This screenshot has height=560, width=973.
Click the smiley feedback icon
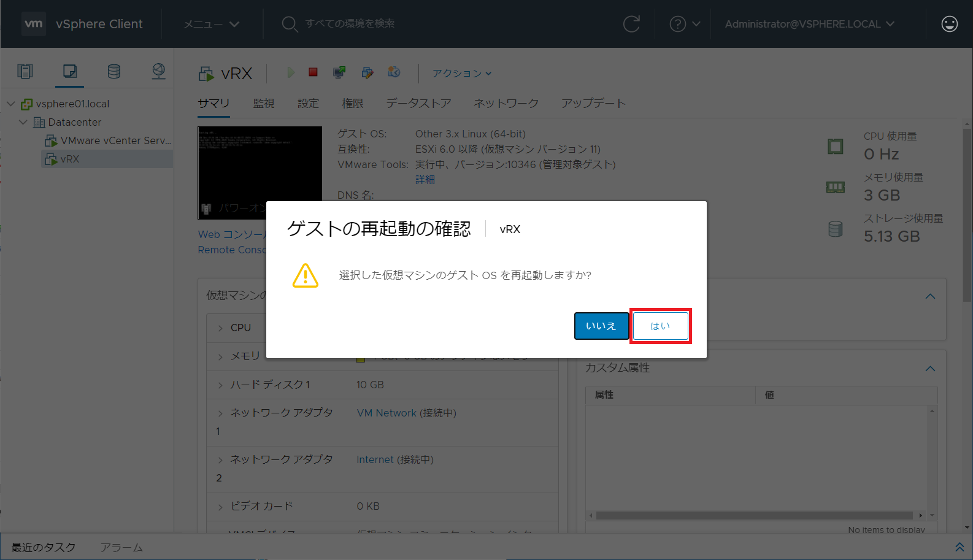(x=949, y=24)
